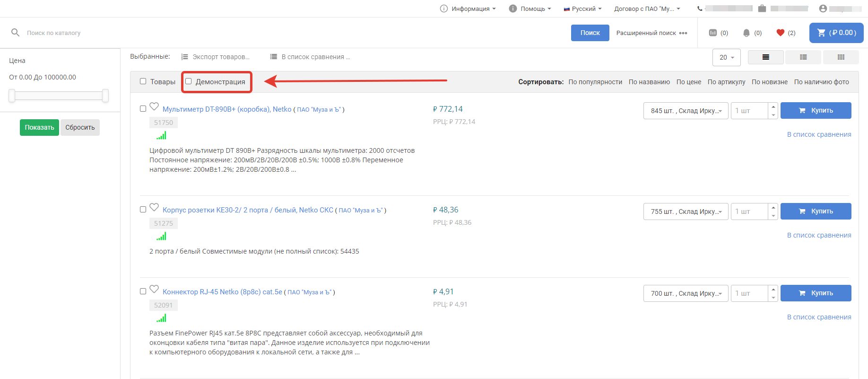Sort products by По цене
Screen dimensions: 868x379
[688, 82]
